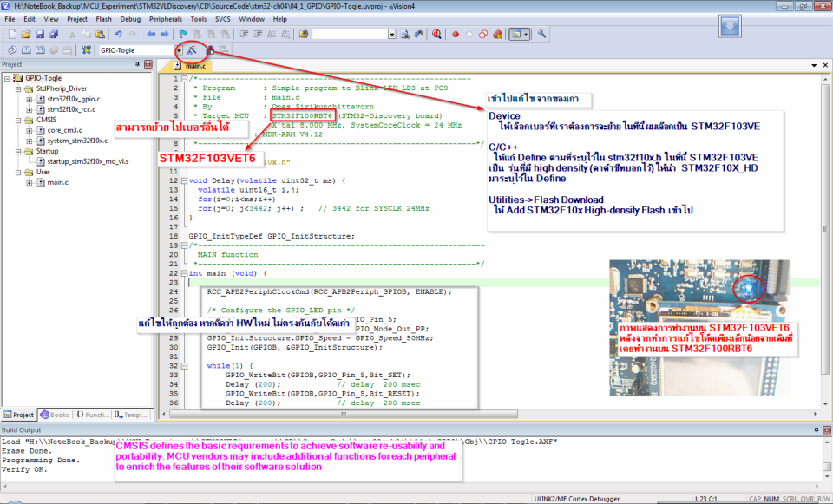
Task: Click the Save All toolbar icon
Action: [54, 35]
